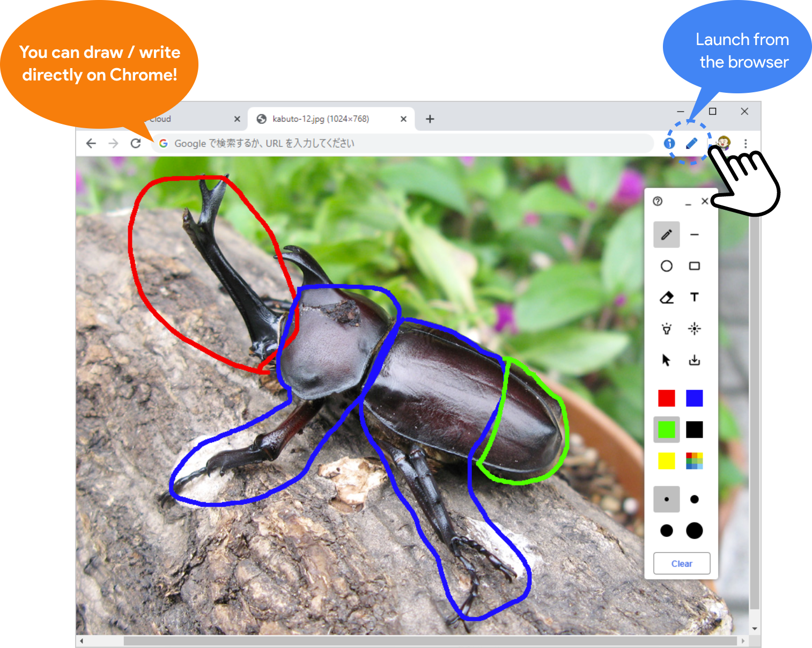Viewport: 812px width, 648px height.
Task: Select the straight line tool
Action: pyautogui.click(x=694, y=235)
